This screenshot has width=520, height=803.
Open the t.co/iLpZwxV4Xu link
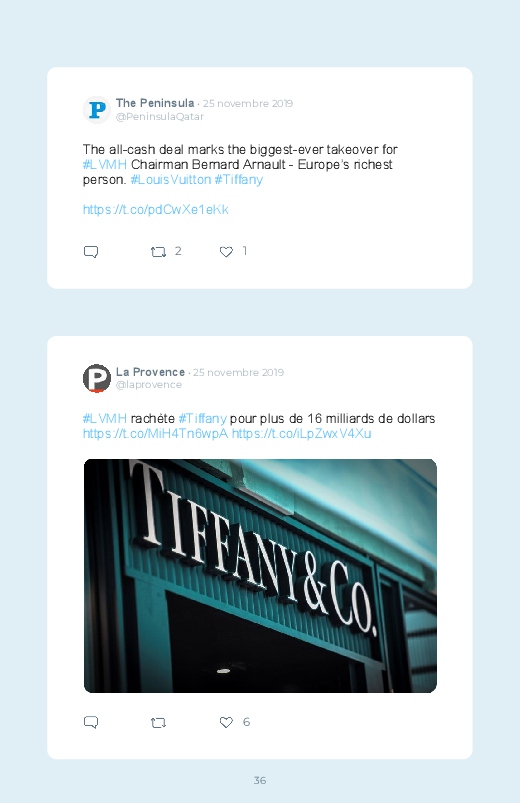tap(301, 434)
